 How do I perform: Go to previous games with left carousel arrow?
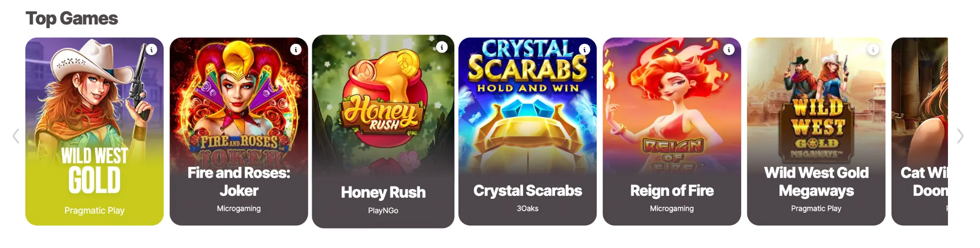click(16, 136)
